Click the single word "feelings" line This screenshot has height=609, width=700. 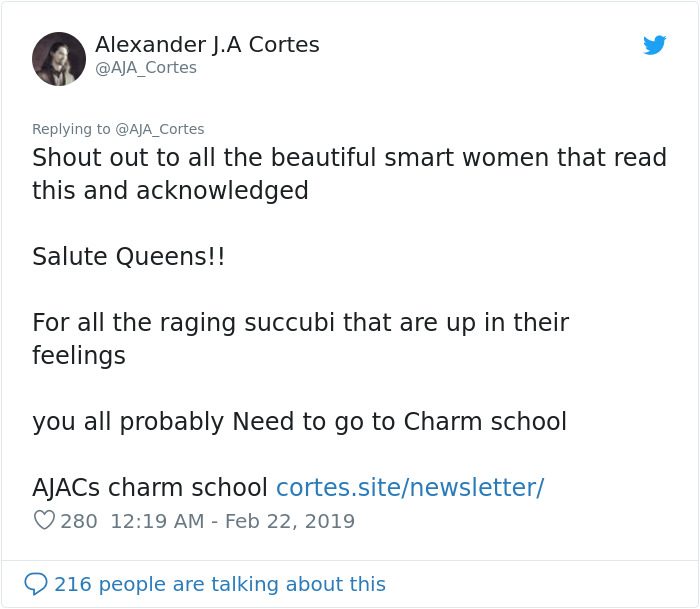(79, 355)
